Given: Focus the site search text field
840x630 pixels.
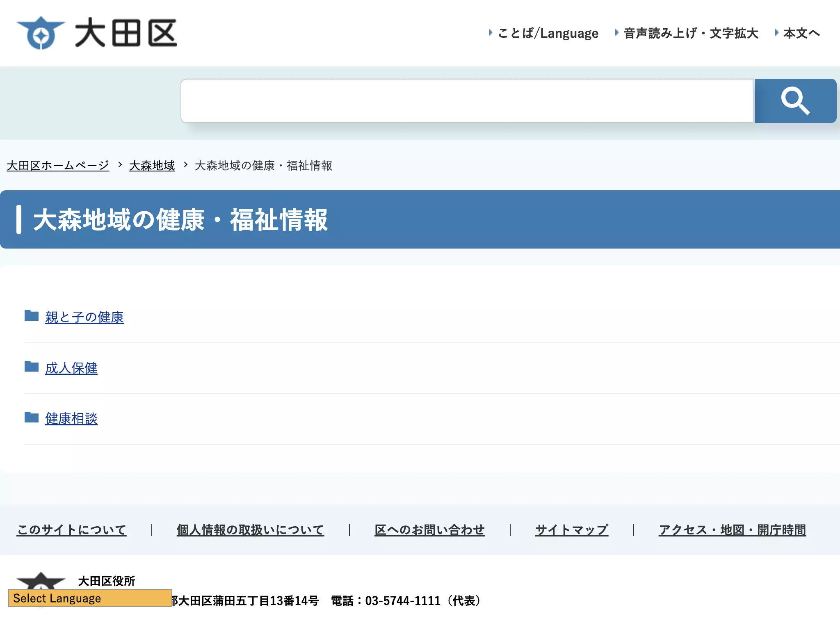Looking at the screenshot, I should point(467,101).
